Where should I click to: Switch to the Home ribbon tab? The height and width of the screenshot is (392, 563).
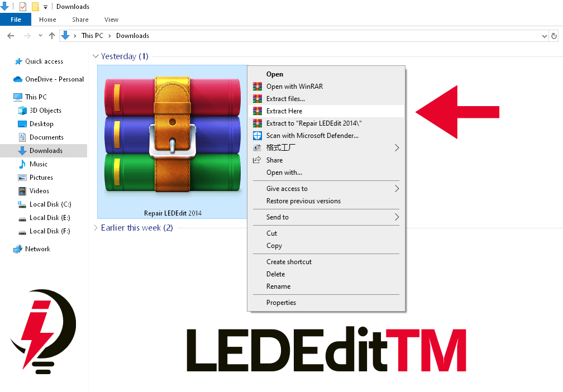[47, 20]
